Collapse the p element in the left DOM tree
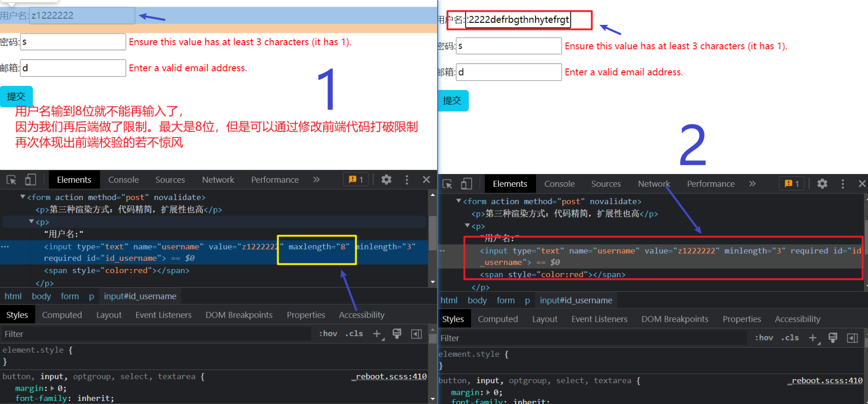Image resolution: width=868 pixels, height=404 pixels. (31, 222)
